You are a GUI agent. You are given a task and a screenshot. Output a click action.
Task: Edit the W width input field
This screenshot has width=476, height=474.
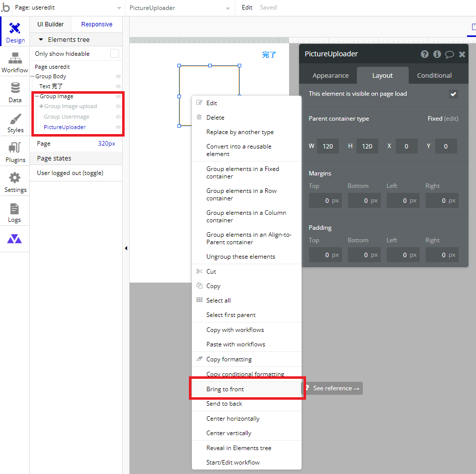(328, 146)
